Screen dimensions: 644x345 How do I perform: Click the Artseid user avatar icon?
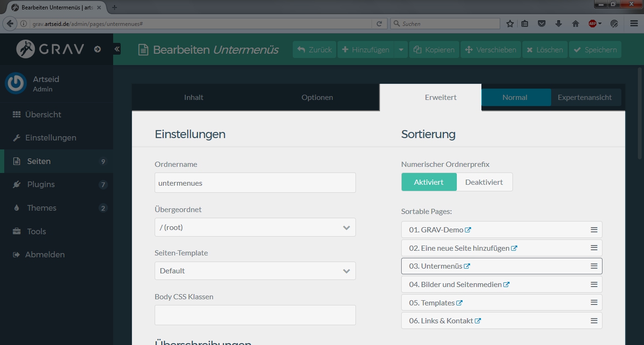[16, 83]
